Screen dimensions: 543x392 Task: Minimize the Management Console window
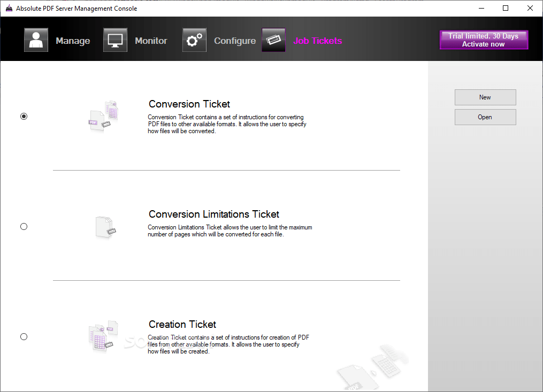tap(481, 9)
